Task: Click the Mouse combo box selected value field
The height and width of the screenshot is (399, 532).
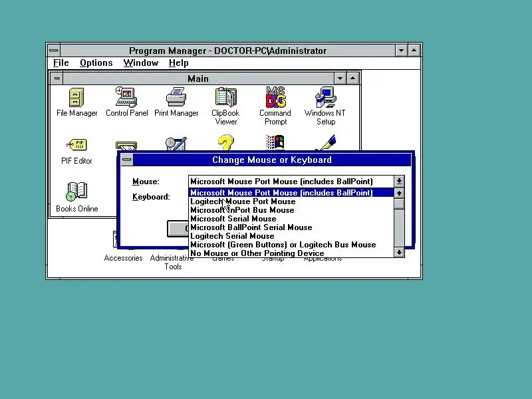Action: click(291, 181)
